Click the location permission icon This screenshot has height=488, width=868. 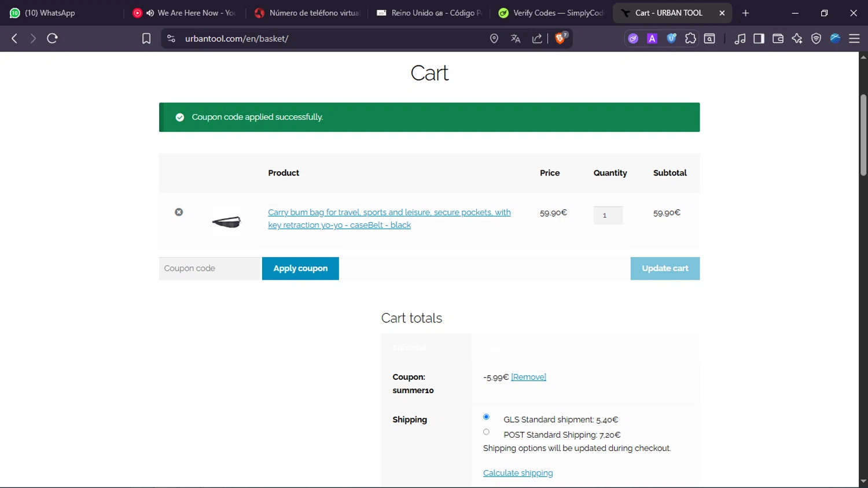click(494, 39)
